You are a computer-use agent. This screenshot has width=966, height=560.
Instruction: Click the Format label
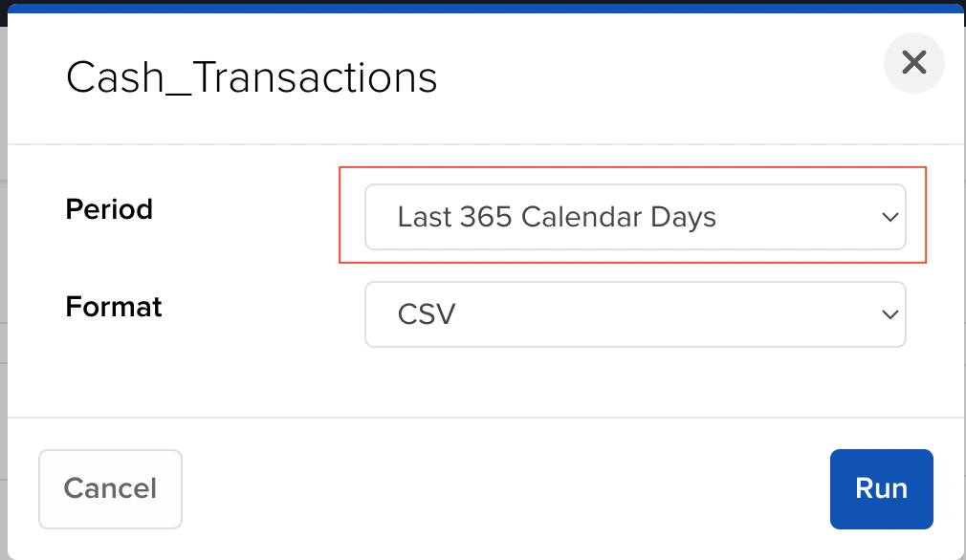coord(113,307)
